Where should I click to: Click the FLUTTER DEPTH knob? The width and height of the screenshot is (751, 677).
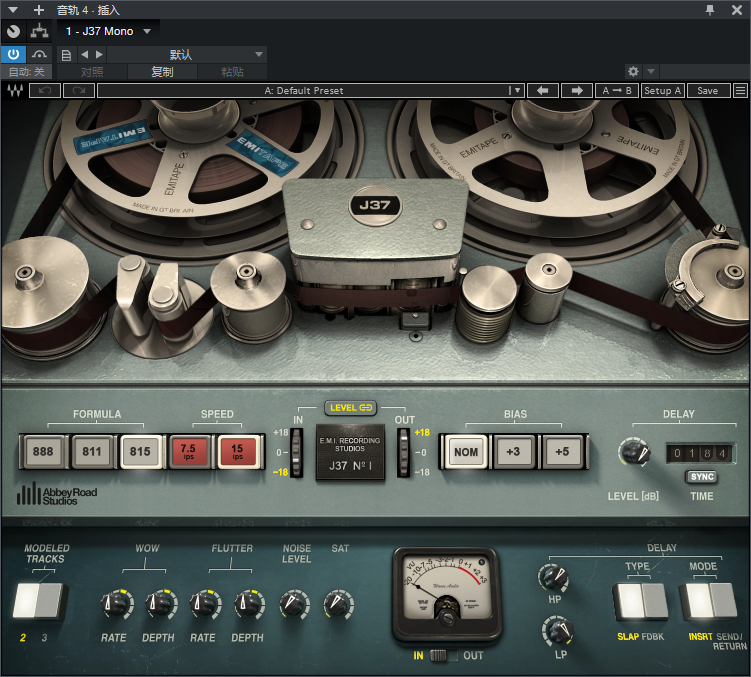click(249, 604)
